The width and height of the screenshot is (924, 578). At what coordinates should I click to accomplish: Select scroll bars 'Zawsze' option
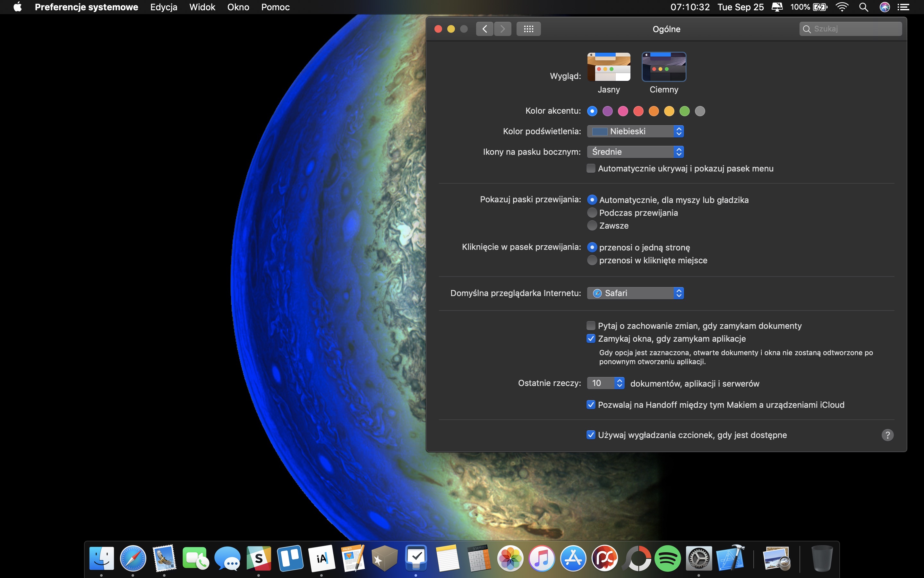[592, 225]
